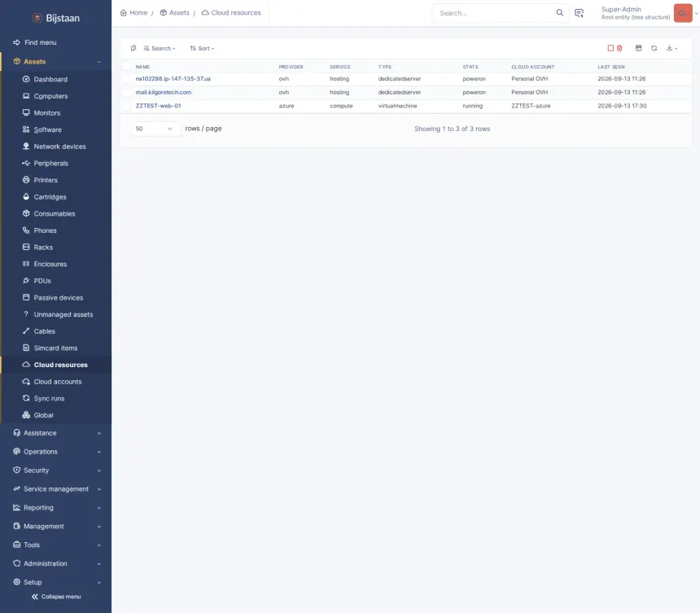This screenshot has height=613, width=700.
Task: Click the Sync runs icon
Action: [26, 398]
